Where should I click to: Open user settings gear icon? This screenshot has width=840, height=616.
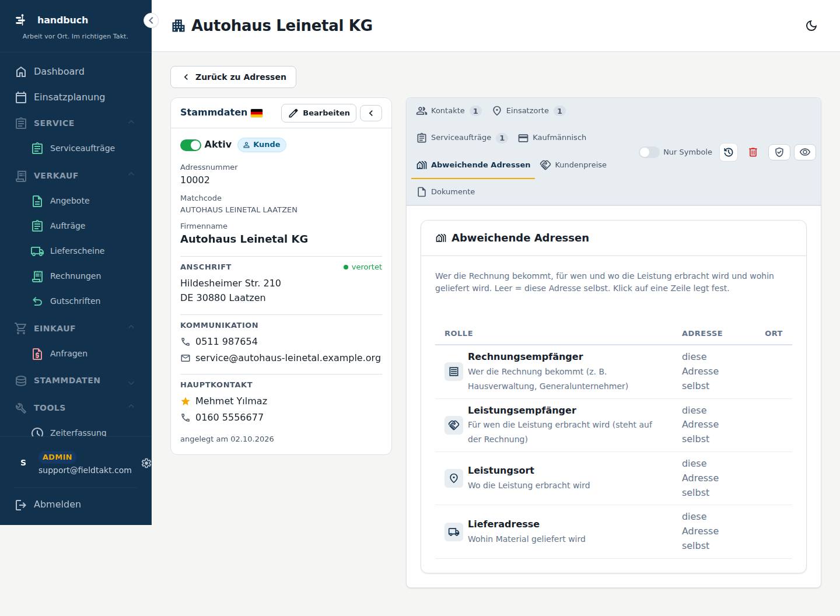click(146, 463)
